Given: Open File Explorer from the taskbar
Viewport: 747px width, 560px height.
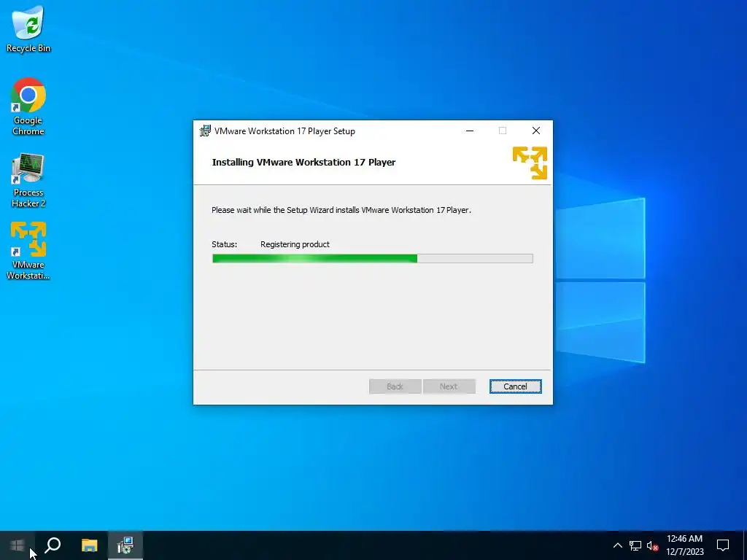Looking at the screenshot, I should point(89,545).
